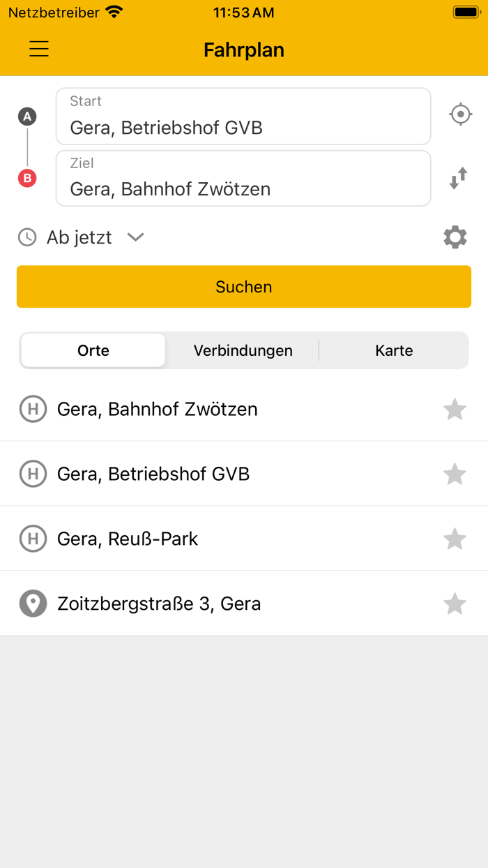
Task: Select Gera, Reuß-Park from the results list
Action: (128, 539)
